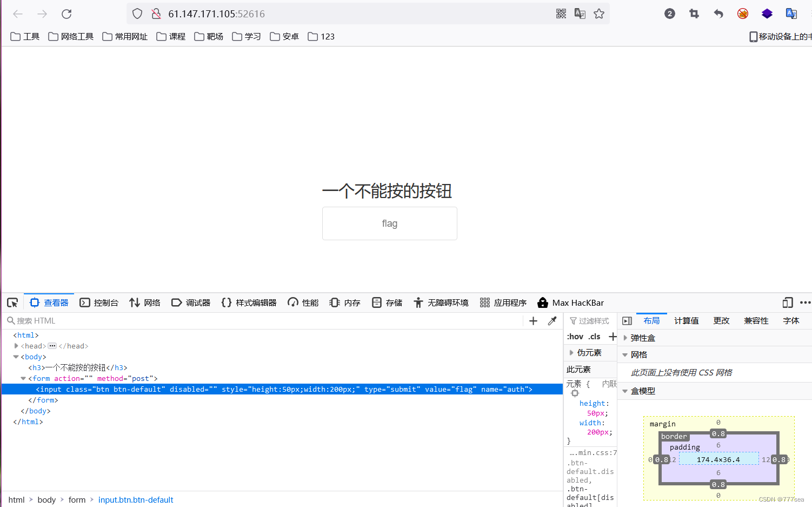This screenshot has width=812, height=507.
Task: Bookmark this page with the star
Action: click(x=599, y=14)
